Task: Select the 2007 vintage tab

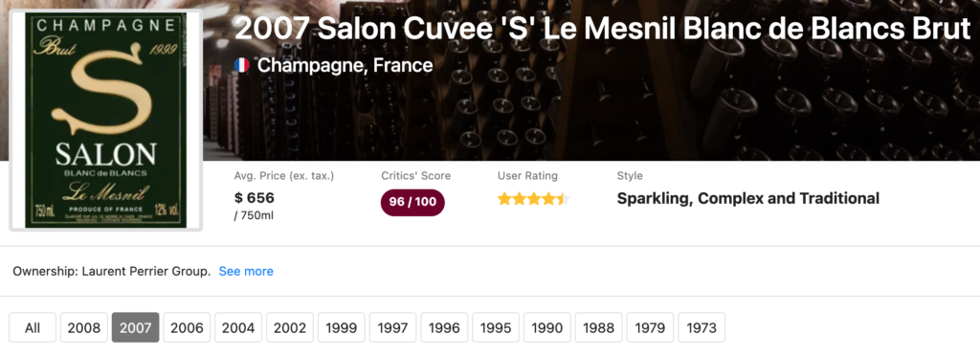Action: (x=136, y=327)
